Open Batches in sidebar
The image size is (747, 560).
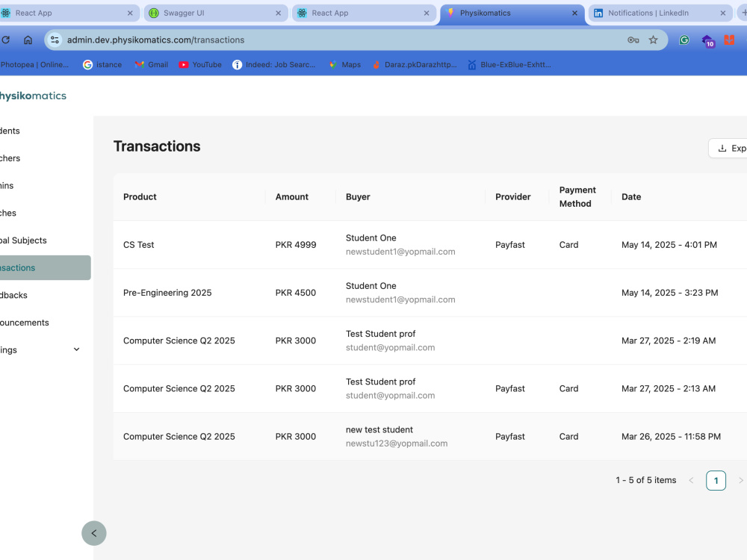tap(46, 213)
